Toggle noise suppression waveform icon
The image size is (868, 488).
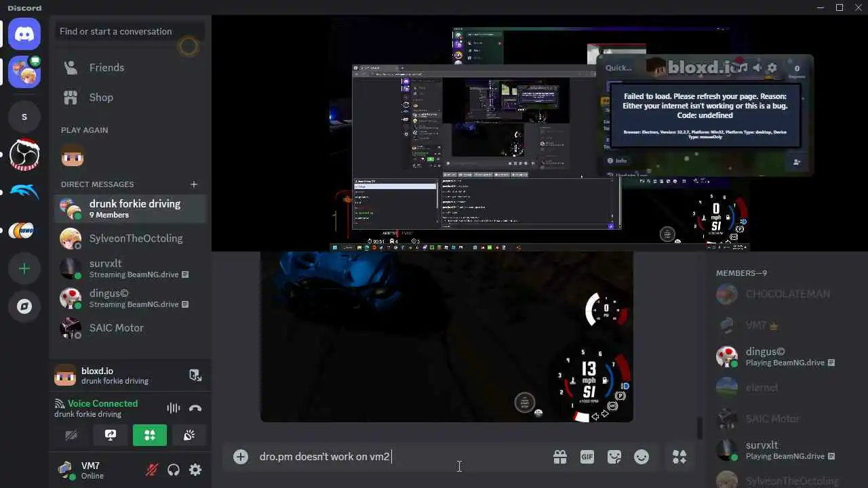(174, 408)
